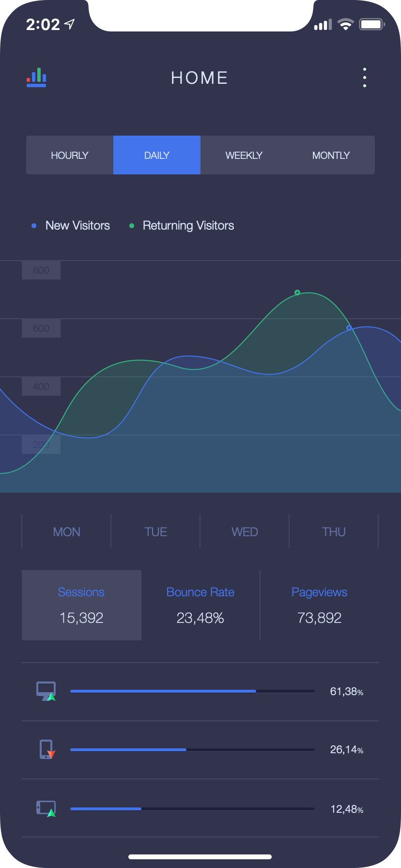Click the HOME title text
Screen dimensions: 401x868
pos(200,78)
